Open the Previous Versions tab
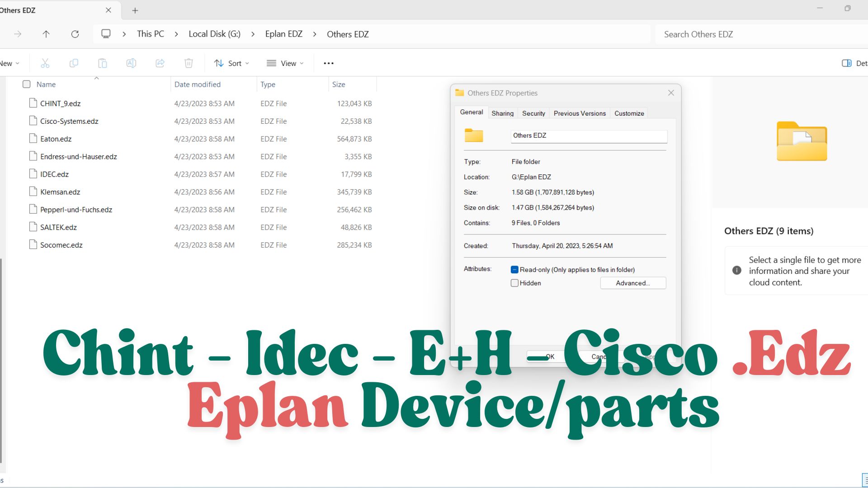868x488 pixels. 579,113
